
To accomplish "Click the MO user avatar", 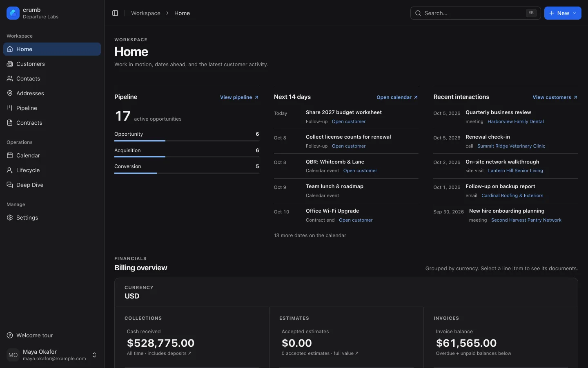I will [13, 355].
